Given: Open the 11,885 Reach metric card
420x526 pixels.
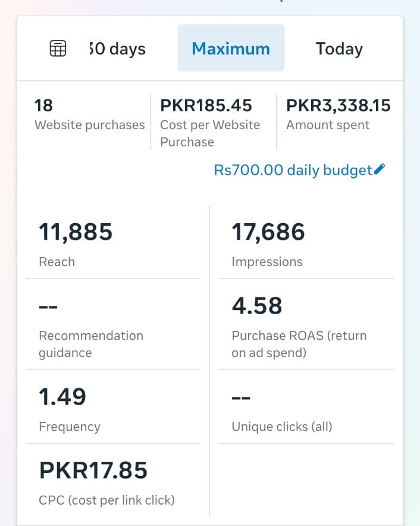Looking at the screenshot, I should coord(113,243).
